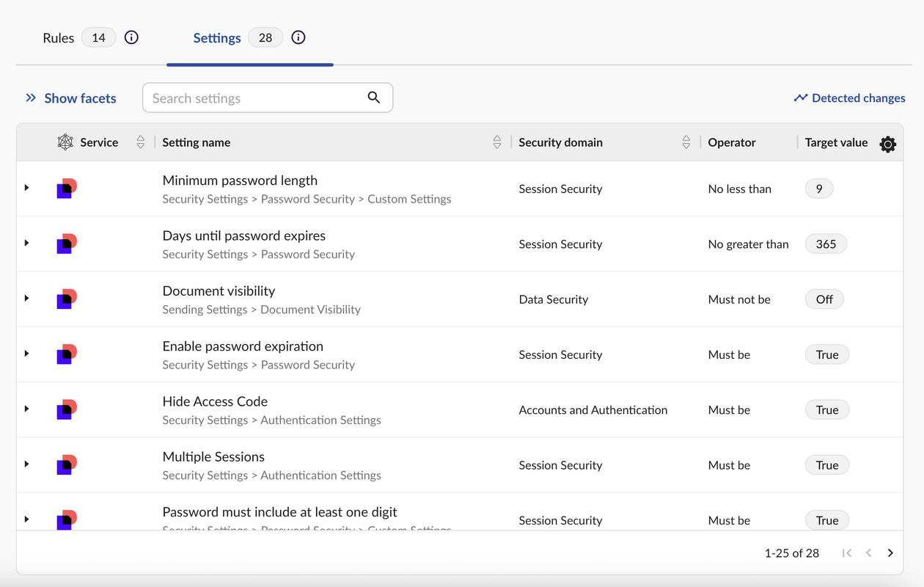
Task: Open Detected changes link
Action: 849,98
